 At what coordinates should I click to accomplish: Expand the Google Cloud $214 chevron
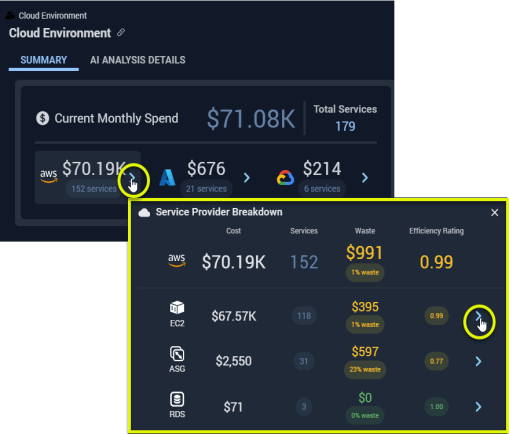[365, 178]
